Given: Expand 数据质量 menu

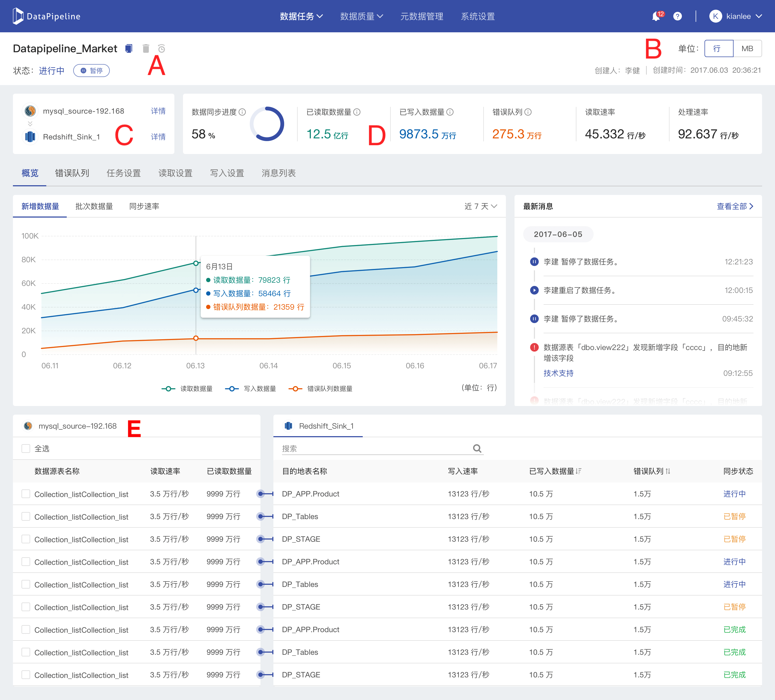Looking at the screenshot, I should pos(361,16).
